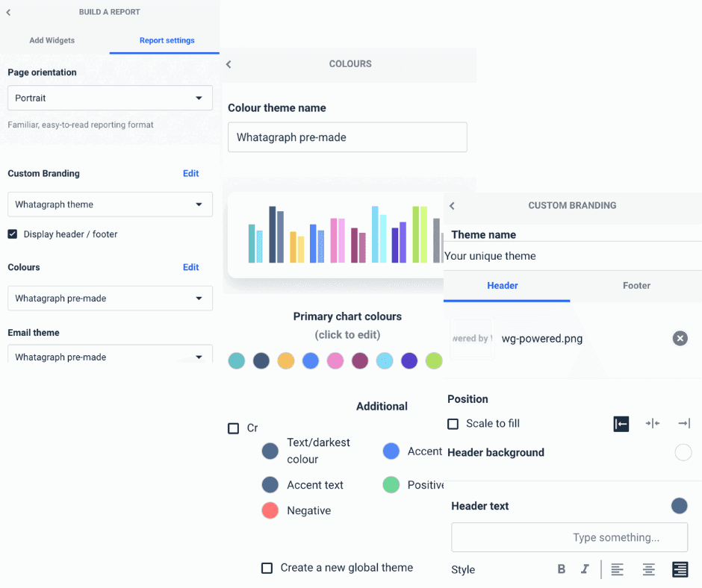
Task: Expand the Email theme dropdown
Action: [x=110, y=357]
